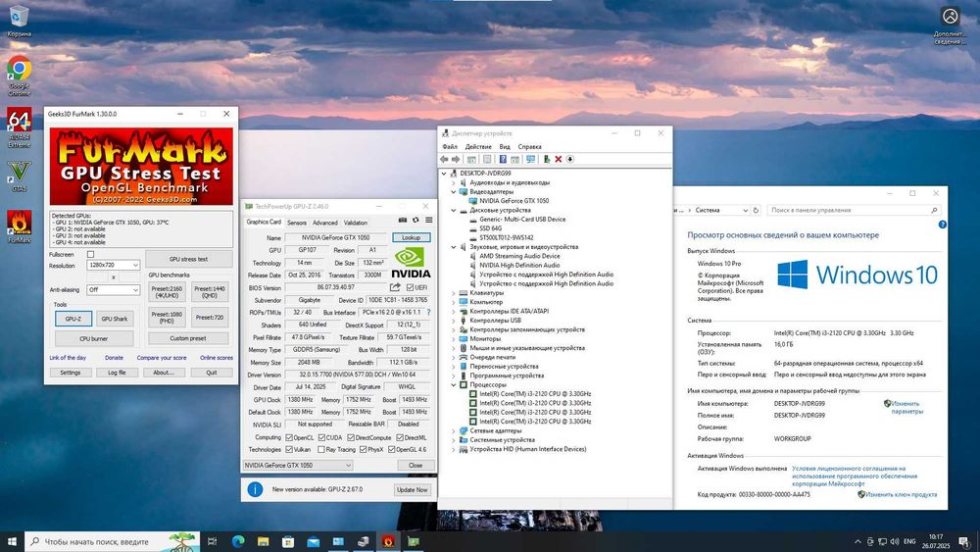Toggle the OpenCL checkbox in GPU-Z
Screen dimensions: 980x552
pyautogui.click(x=289, y=437)
